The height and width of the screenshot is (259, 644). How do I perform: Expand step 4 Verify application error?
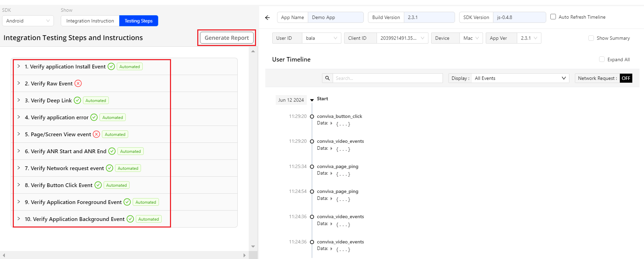pos(19,117)
